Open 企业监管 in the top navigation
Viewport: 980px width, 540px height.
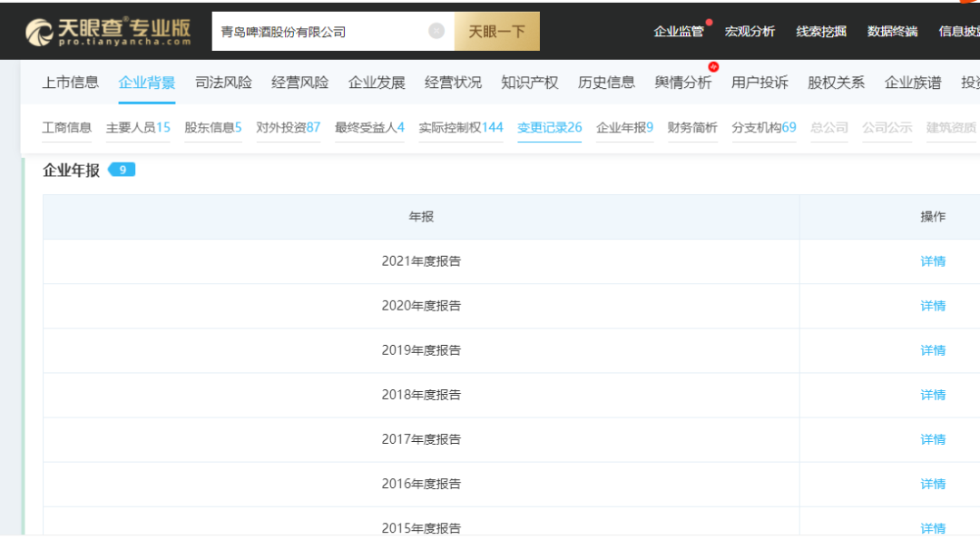(x=678, y=32)
